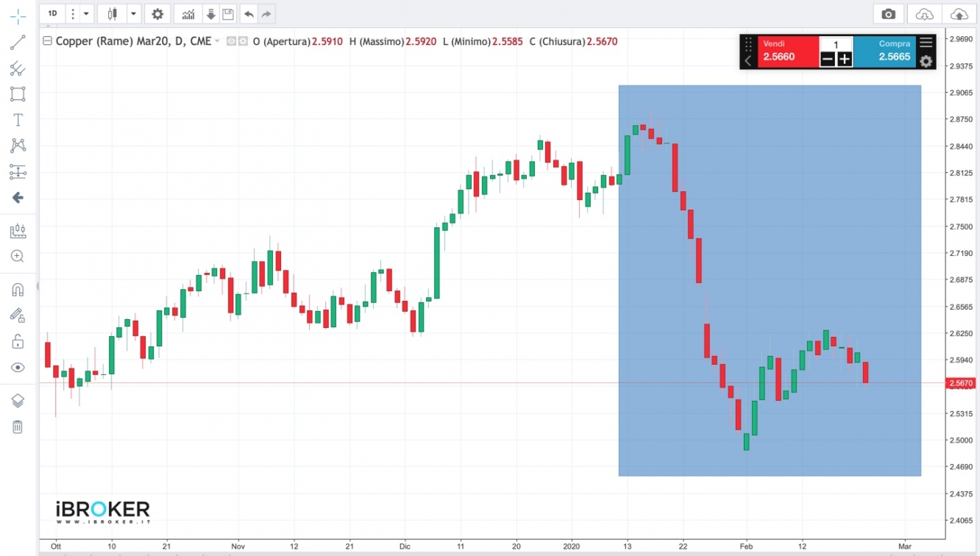Click the O (Apertura) 2.5910 value
Image resolution: width=980 pixels, height=556 pixels.
tap(327, 42)
